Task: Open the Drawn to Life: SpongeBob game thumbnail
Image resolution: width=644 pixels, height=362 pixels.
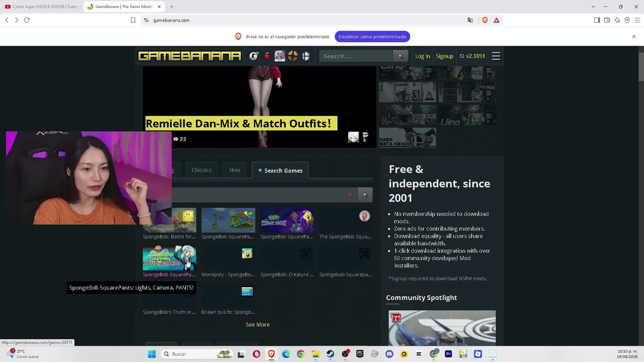Action: [x=228, y=296]
